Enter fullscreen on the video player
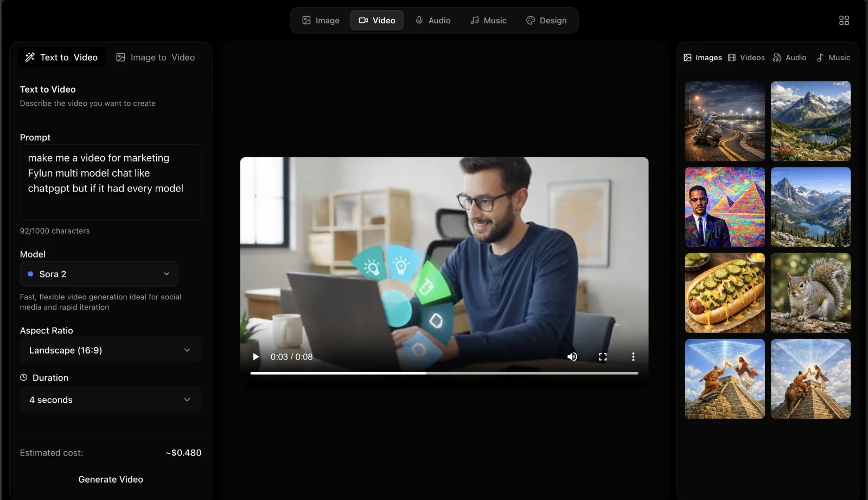The width and height of the screenshot is (868, 500). click(x=603, y=357)
